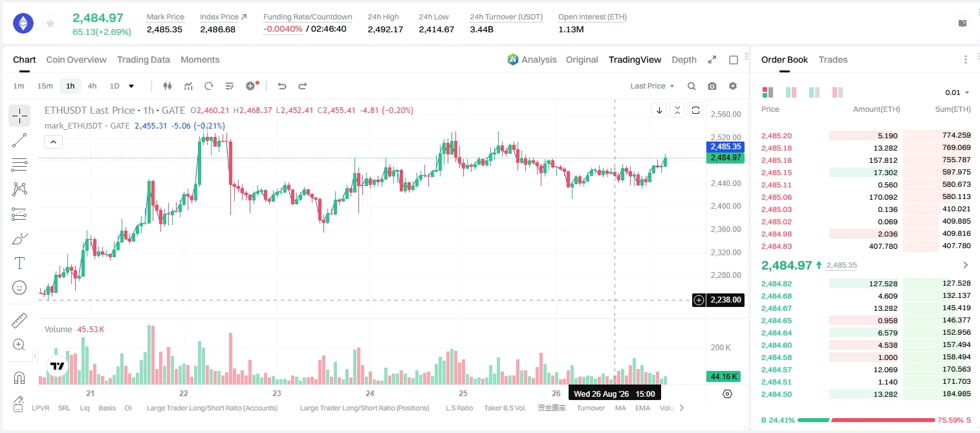Add ETH to favorites with the star icon

pos(50,24)
